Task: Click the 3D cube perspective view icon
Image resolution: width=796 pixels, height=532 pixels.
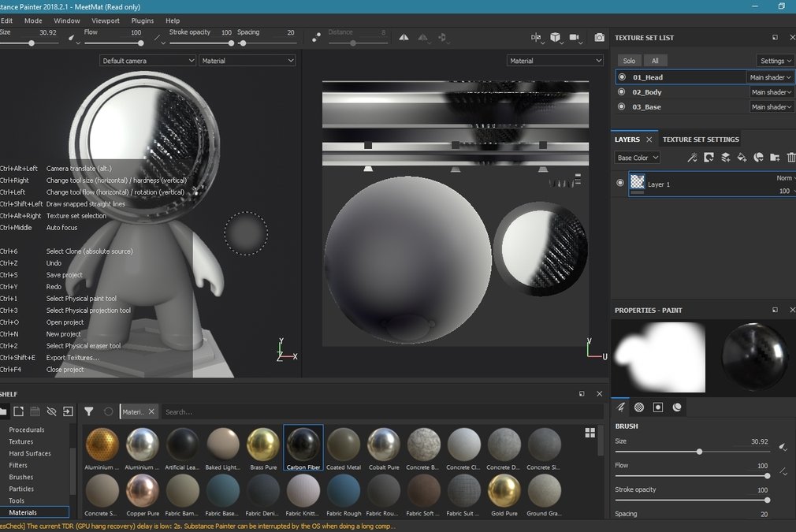Action: click(x=556, y=37)
